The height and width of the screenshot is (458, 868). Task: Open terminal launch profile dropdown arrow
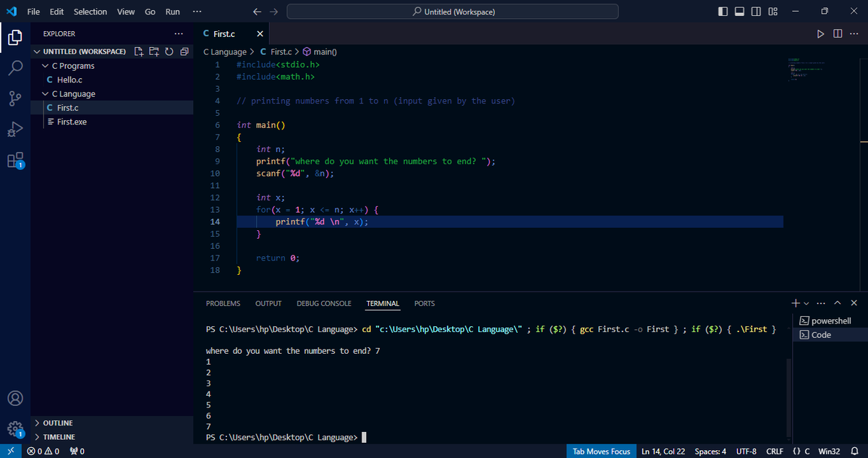806,302
